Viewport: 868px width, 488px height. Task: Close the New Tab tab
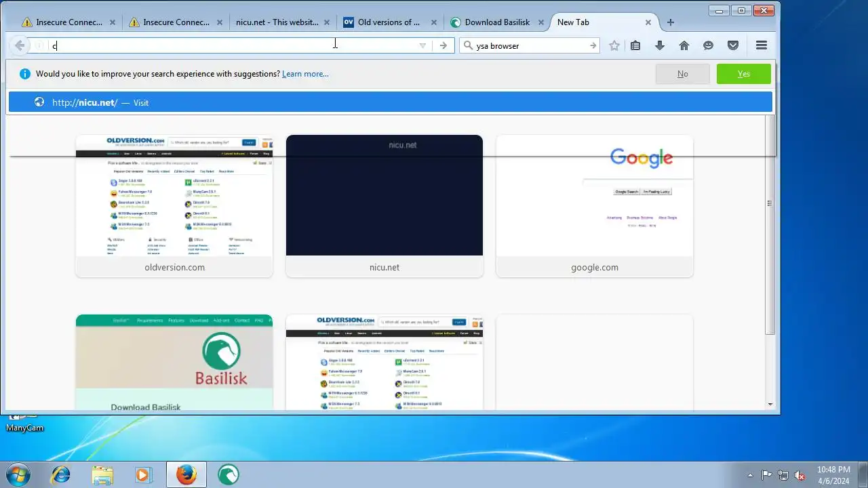(648, 22)
